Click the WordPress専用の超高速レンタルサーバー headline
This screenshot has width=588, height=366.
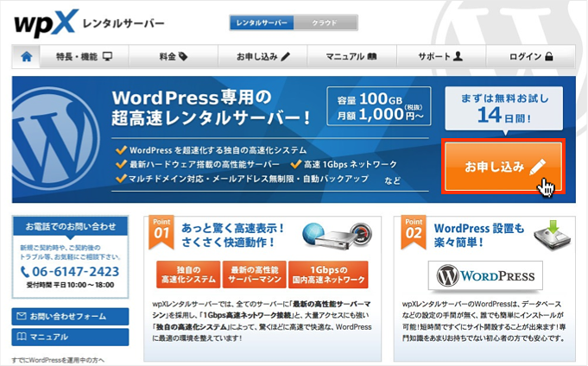coord(212,108)
